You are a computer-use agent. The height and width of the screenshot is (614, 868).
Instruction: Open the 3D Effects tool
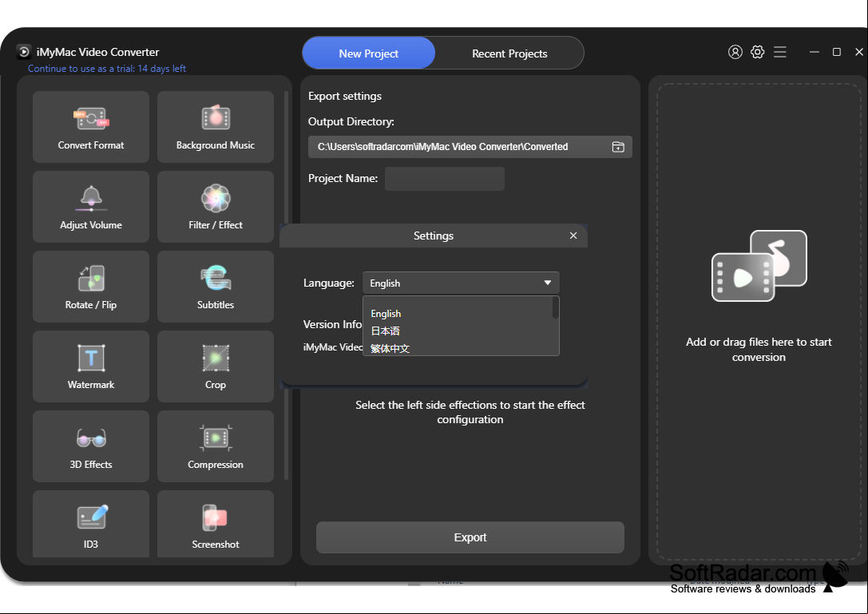tap(91, 446)
